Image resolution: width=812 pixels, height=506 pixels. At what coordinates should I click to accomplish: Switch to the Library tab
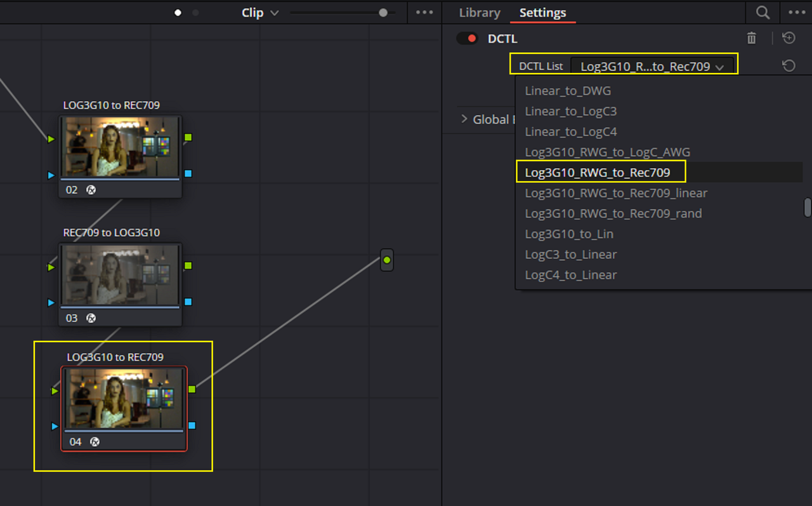tap(480, 13)
